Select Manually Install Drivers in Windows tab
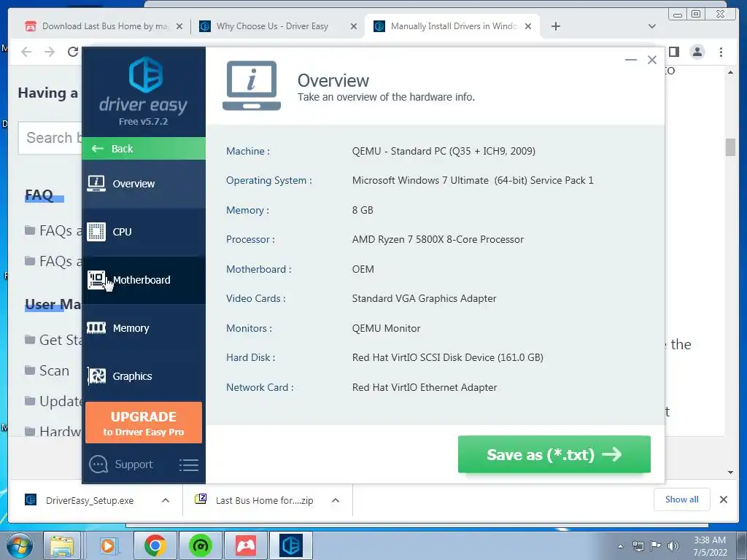 (454, 26)
